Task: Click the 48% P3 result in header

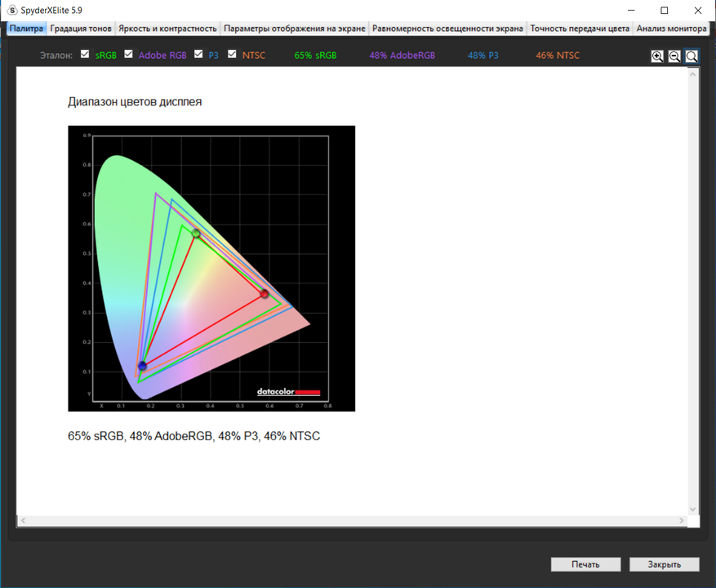Action: [483, 56]
